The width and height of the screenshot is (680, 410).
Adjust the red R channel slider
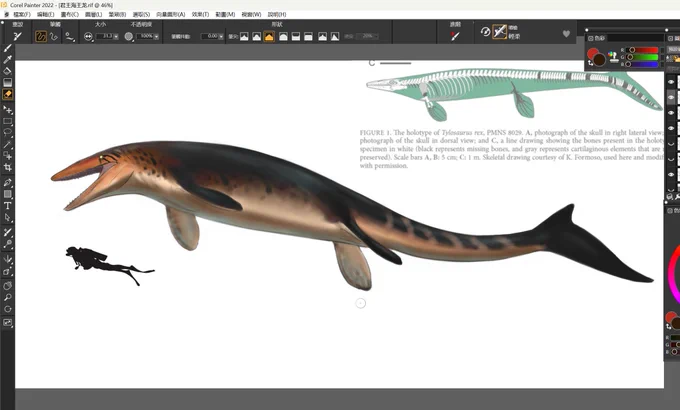click(x=642, y=50)
